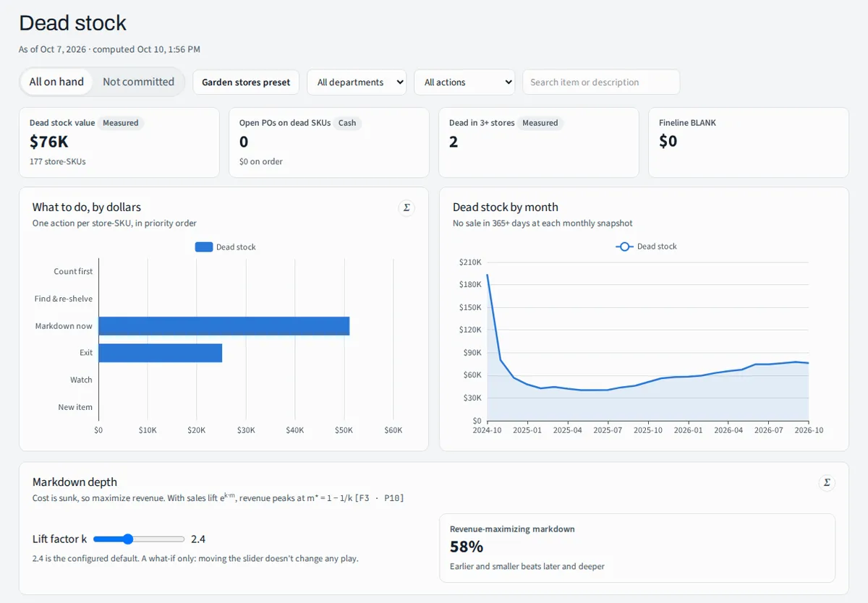The width and height of the screenshot is (868, 603).
Task: Click the Measured badge on Dead in 3+ stores
Action: [x=540, y=123]
